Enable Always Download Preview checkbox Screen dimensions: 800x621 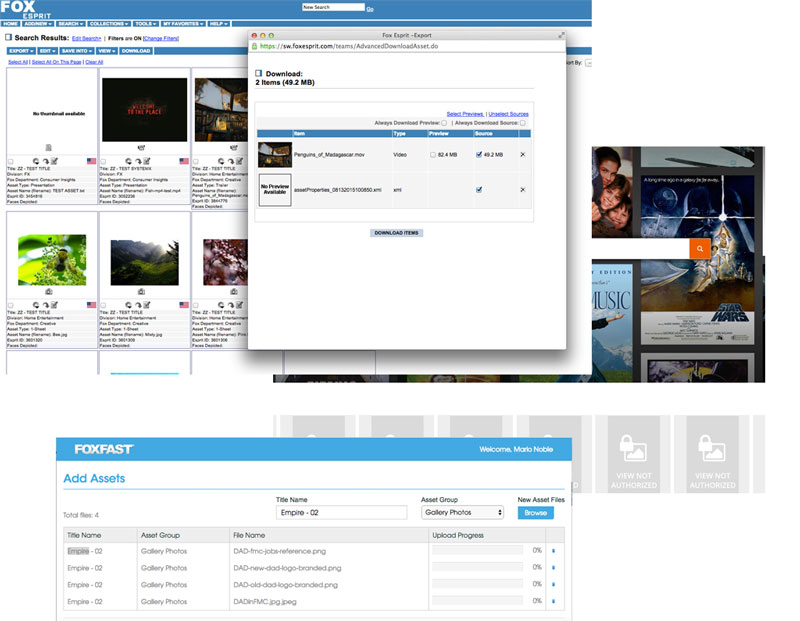click(444, 123)
